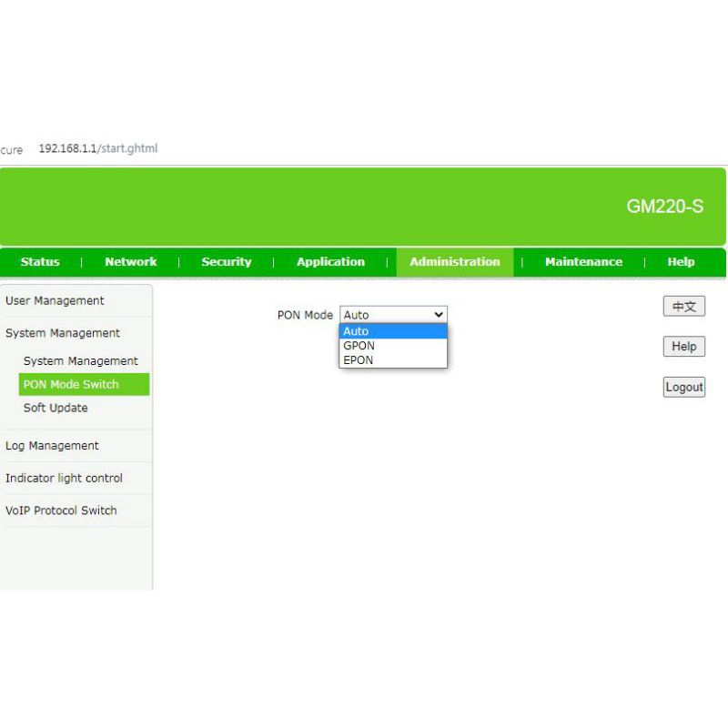Expand the PON Mode dropdown box
The width and height of the screenshot is (728, 728).
393,315
